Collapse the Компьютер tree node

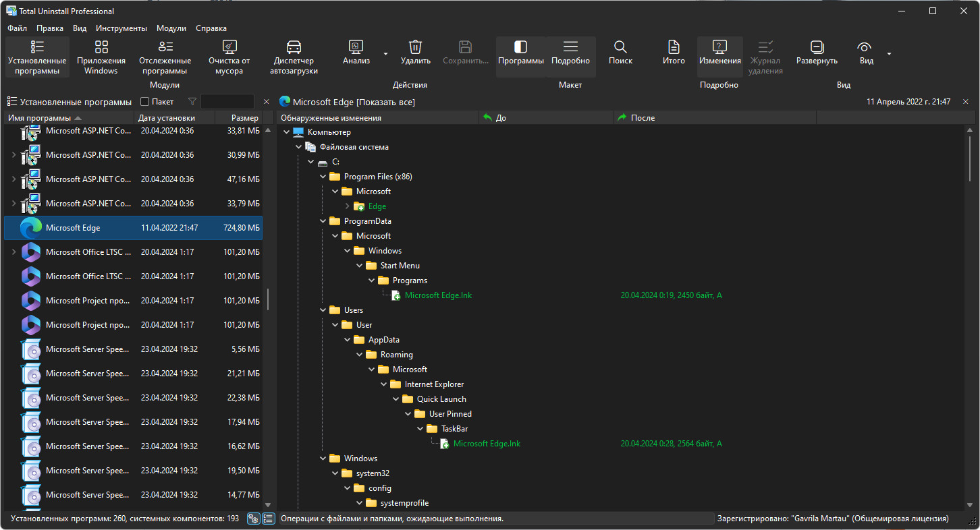[287, 132]
